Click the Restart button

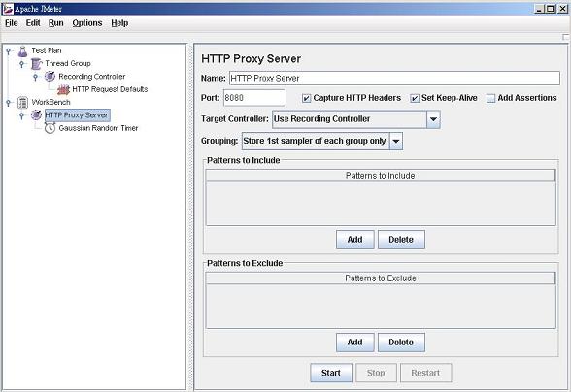[x=425, y=373]
